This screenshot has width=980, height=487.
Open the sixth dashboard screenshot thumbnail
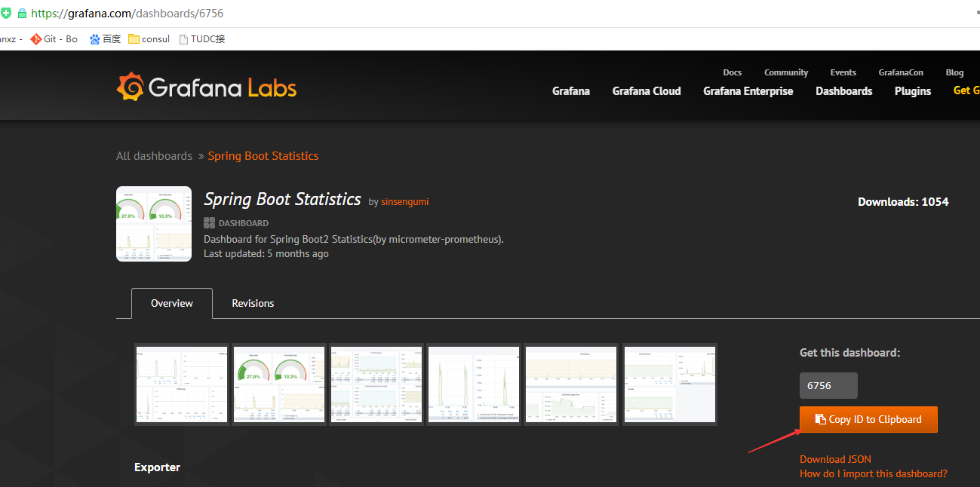click(670, 384)
